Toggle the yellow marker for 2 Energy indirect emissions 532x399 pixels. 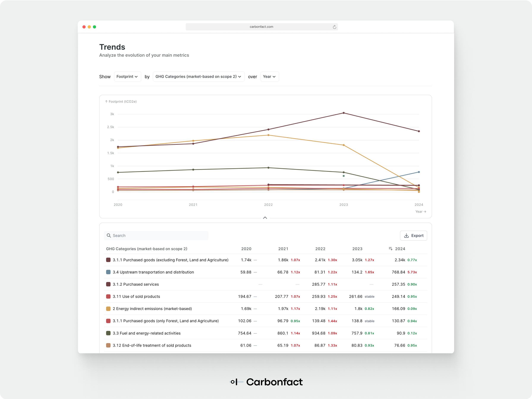(108, 309)
